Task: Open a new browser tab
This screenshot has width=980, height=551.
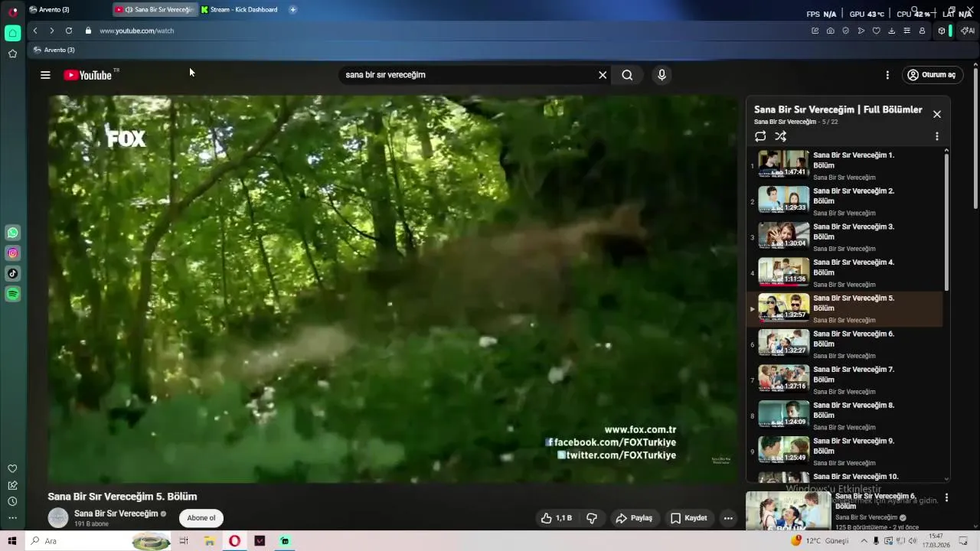Action: [x=292, y=9]
